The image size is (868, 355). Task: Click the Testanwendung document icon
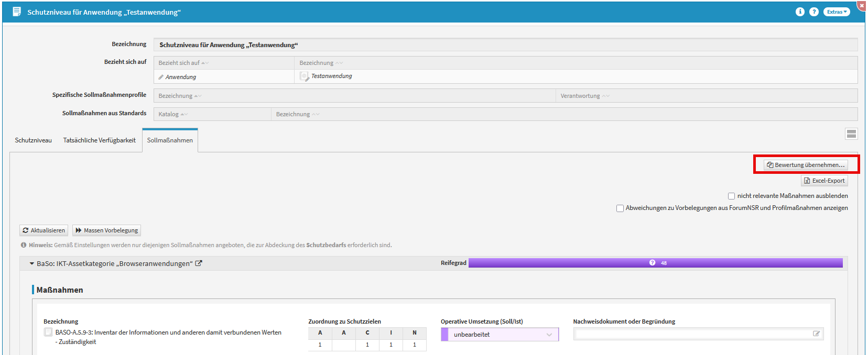click(x=304, y=76)
